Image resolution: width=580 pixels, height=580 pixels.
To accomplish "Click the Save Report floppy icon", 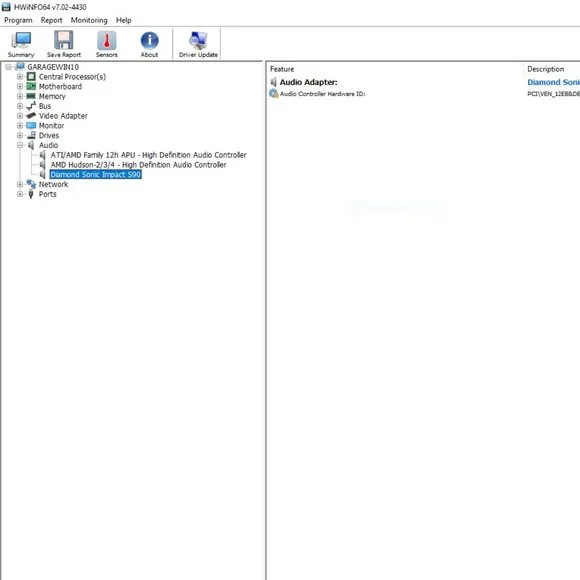I will (64, 40).
